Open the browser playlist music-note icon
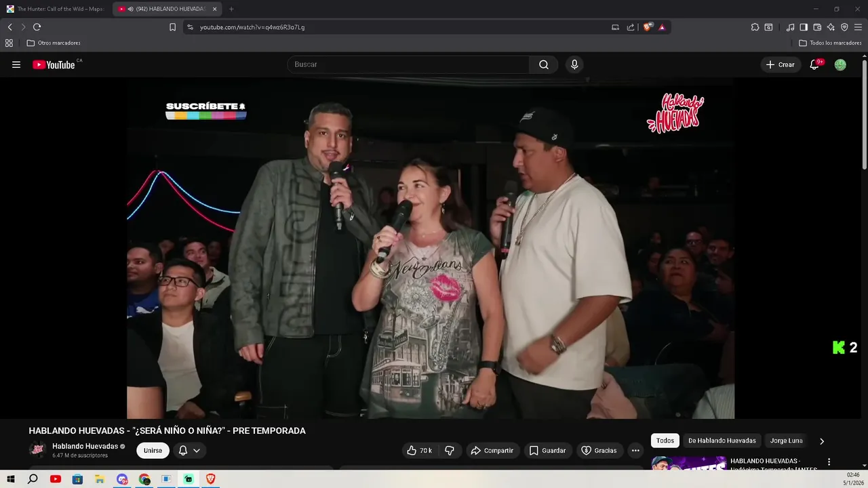 tap(790, 27)
